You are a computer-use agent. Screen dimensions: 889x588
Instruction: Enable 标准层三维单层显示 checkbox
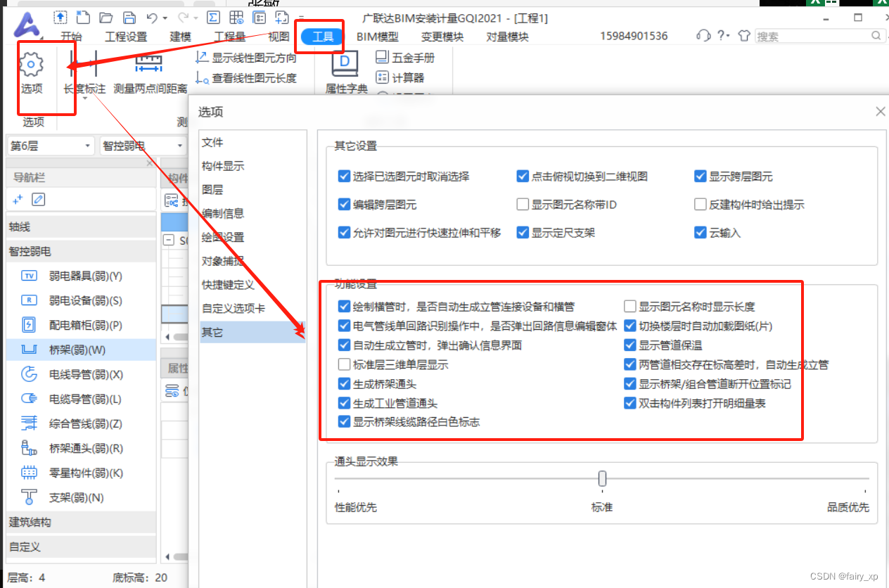pyautogui.click(x=344, y=364)
